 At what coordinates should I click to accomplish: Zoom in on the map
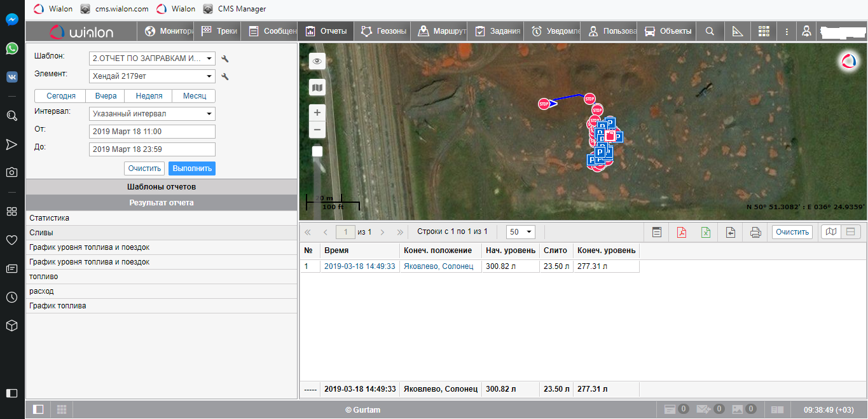pyautogui.click(x=317, y=113)
